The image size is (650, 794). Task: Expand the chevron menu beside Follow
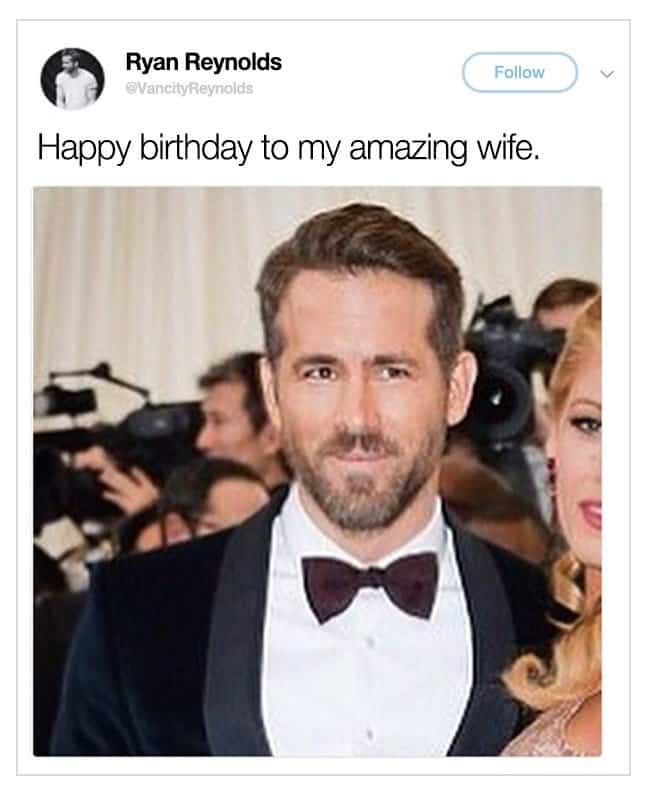click(x=607, y=73)
